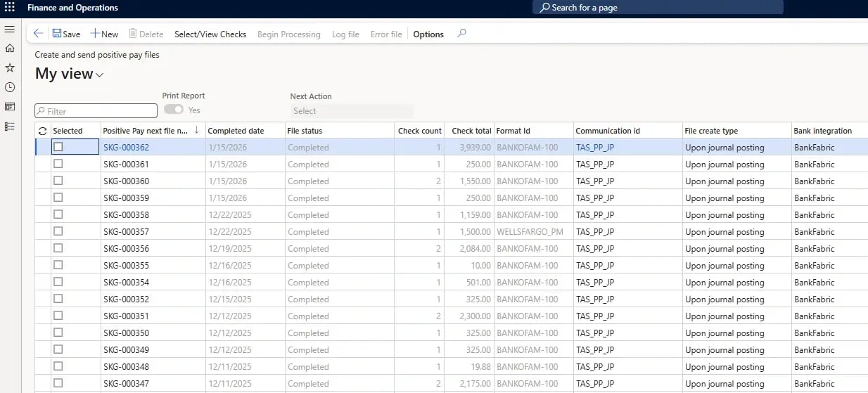Open the app launcher waffle icon

pyautogui.click(x=10, y=8)
